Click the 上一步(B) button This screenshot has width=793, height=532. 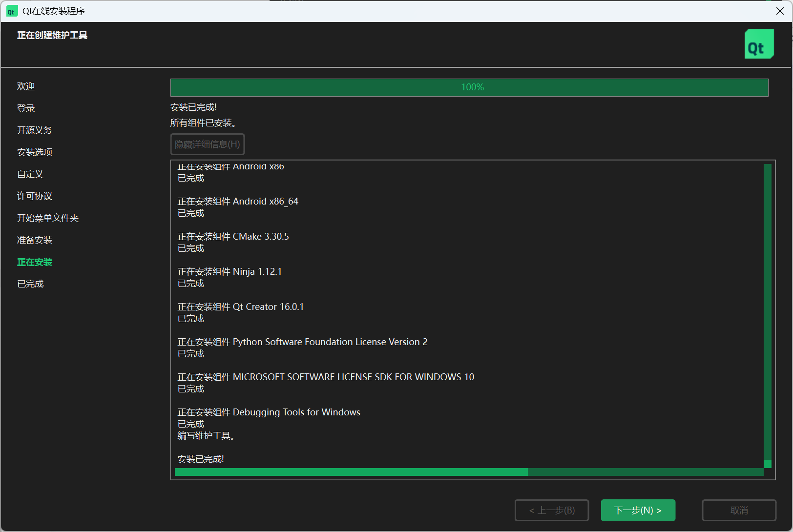click(x=552, y=510)
